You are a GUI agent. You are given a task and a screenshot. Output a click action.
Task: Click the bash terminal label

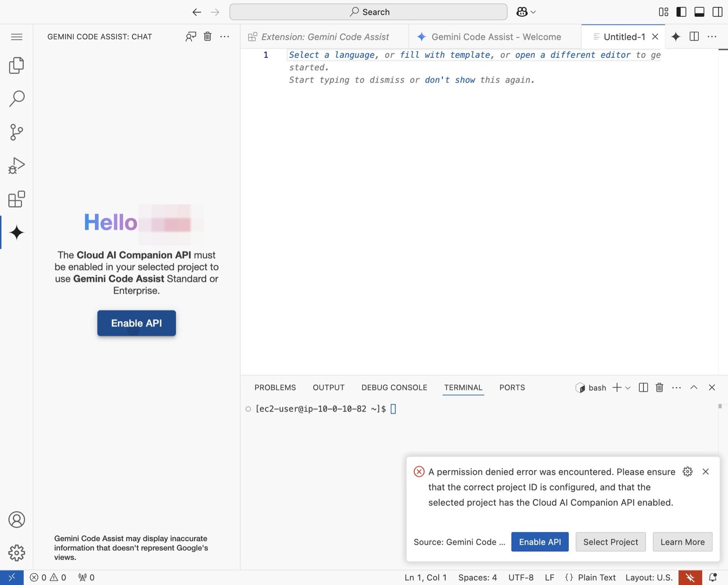coord(591,388)
